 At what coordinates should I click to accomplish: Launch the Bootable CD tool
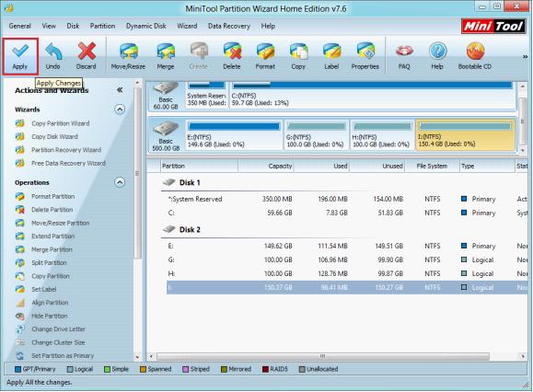coord(475,56)
